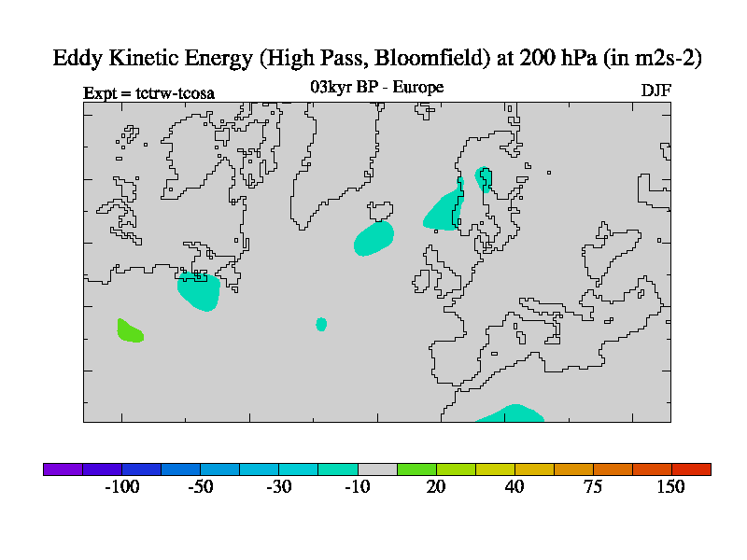Image resolution: width=747 pixels, height=560 pixels.
Task: Select the teal swatch just left of -10
Action: 338,469
